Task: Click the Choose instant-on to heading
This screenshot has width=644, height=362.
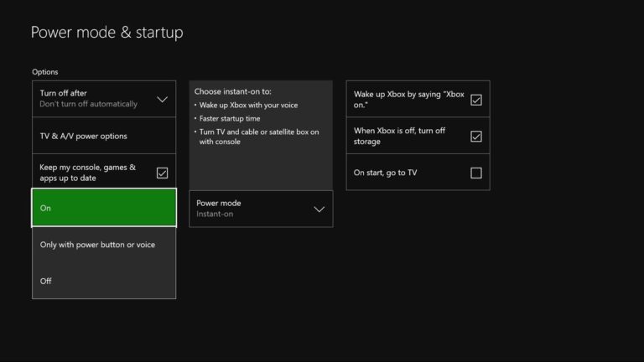Action: tap(232, 90)
